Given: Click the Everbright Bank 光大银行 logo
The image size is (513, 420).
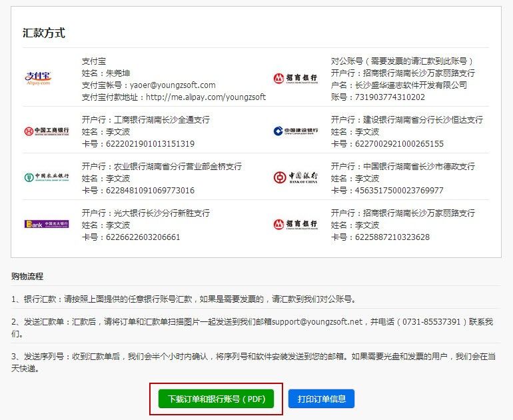Looking at the screenshot, I should [47, 224].
